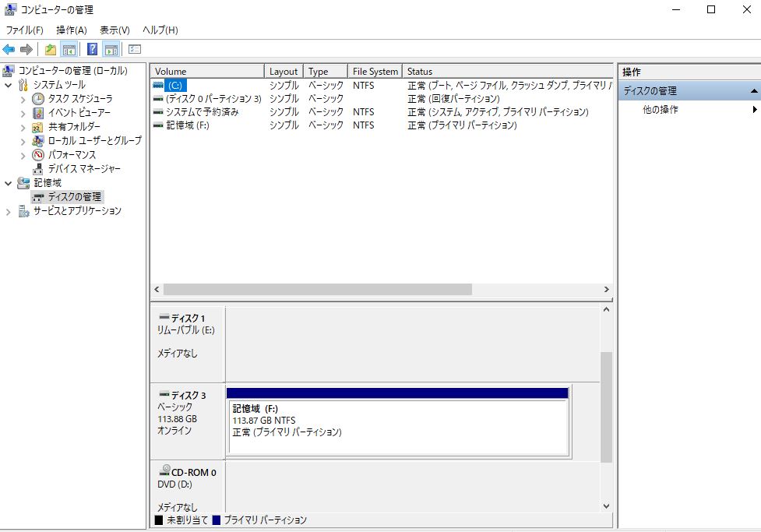Image resolution: width=761 pixels, height=532 pixels.
Task: Click the Show/Hide Console Tree toolbar icon
Action: [69, 50]
